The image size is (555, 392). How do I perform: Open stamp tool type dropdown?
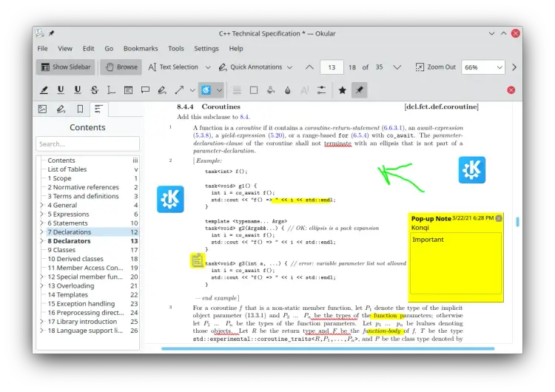[x=220, y=90]
